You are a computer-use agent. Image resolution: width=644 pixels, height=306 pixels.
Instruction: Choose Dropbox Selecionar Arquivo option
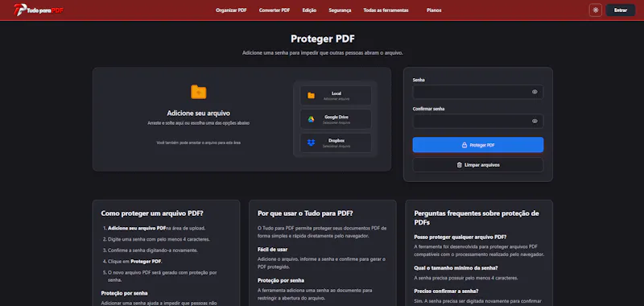click(336, 143)
